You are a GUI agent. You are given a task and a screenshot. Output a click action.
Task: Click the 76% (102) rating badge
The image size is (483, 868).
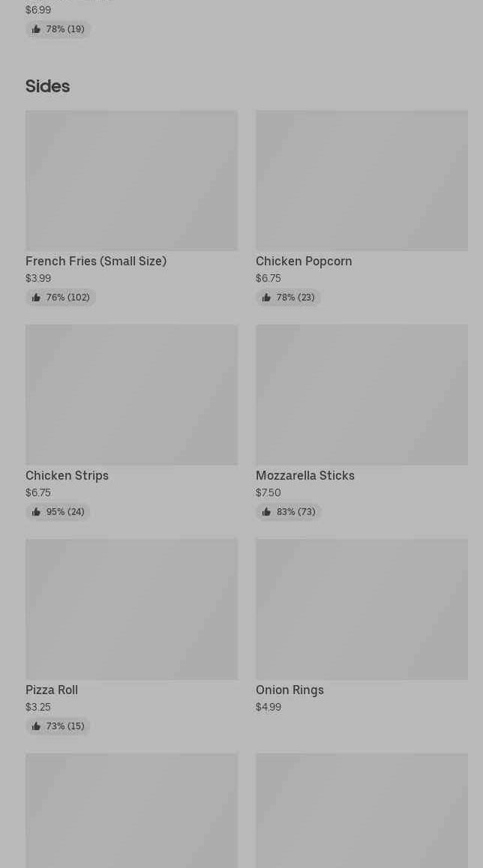[61, 298]
